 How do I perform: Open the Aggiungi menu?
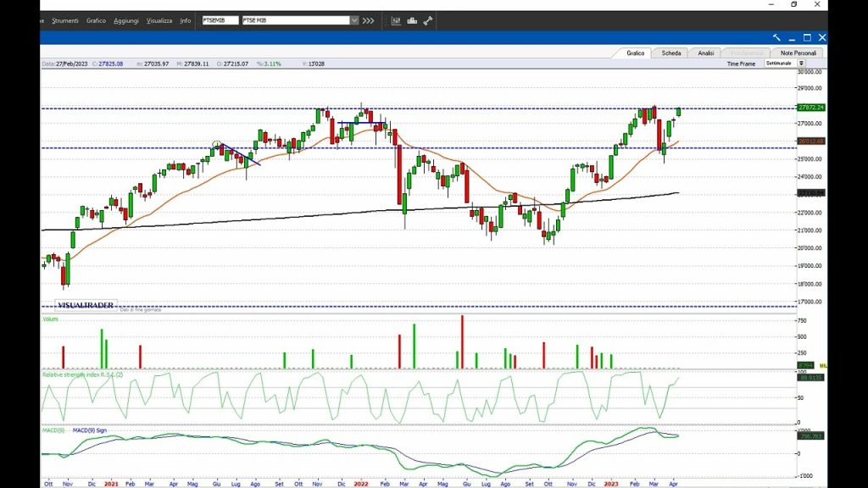[126, 20]
